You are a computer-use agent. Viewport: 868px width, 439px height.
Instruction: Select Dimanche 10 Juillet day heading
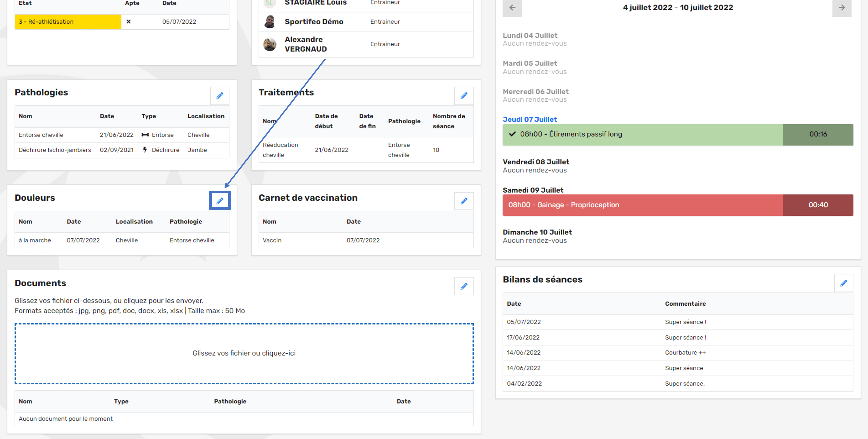(x=537, y=232)
